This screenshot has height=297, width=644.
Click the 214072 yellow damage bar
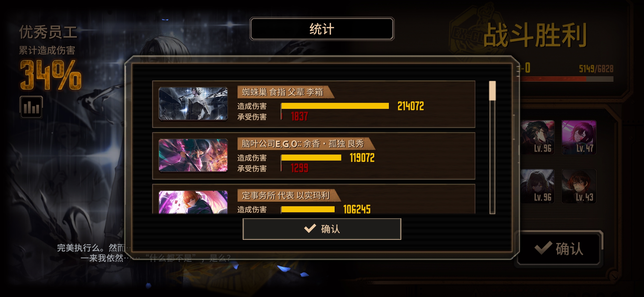click(x=335, y=106)
